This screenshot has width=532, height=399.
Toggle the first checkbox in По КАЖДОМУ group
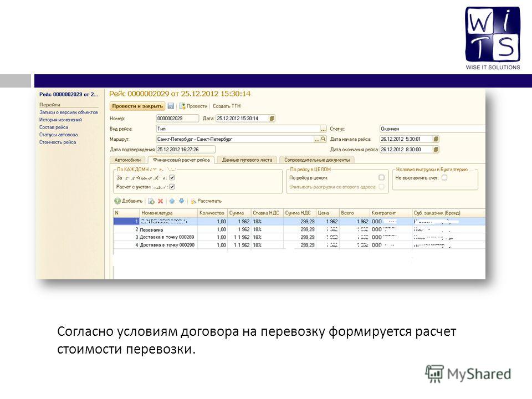pyautogui.click(x=172, y=177)
